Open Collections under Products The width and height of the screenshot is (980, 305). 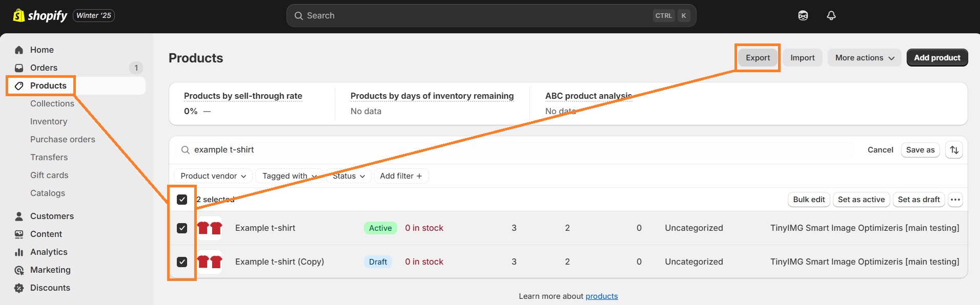[x=52, y=103]
